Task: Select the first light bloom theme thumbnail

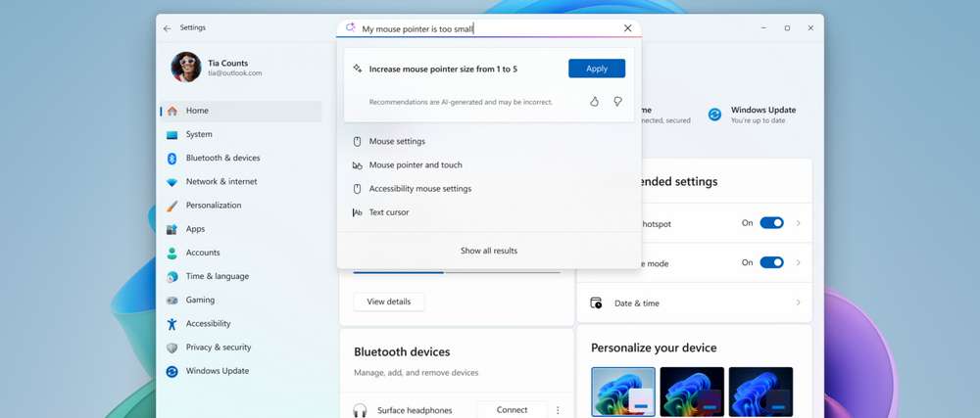Action: point(623,393)
